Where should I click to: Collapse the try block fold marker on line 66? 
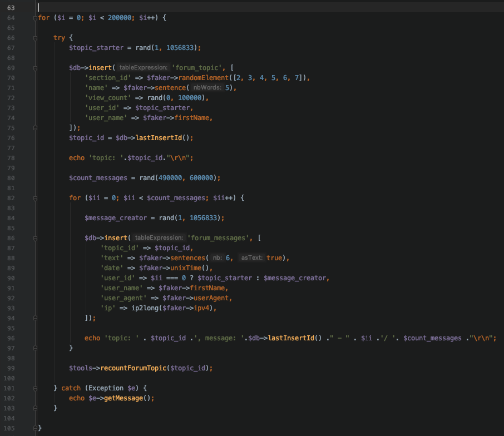(35, 38)
